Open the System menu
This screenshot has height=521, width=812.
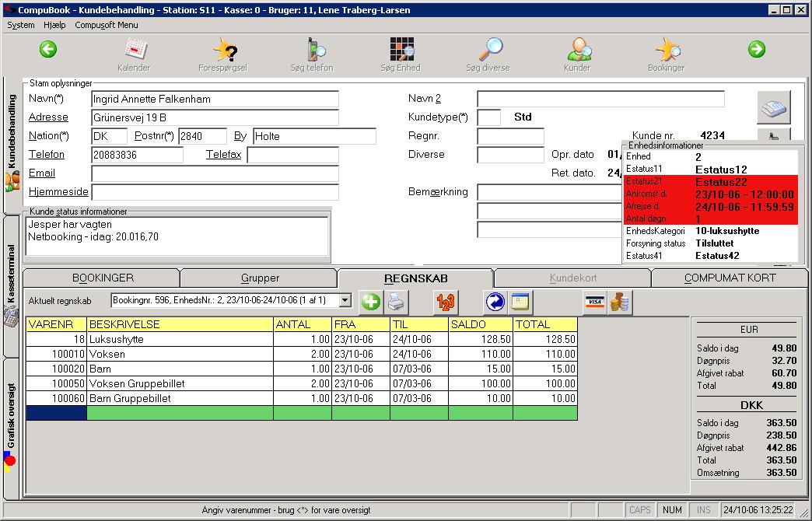coord(21,25)
